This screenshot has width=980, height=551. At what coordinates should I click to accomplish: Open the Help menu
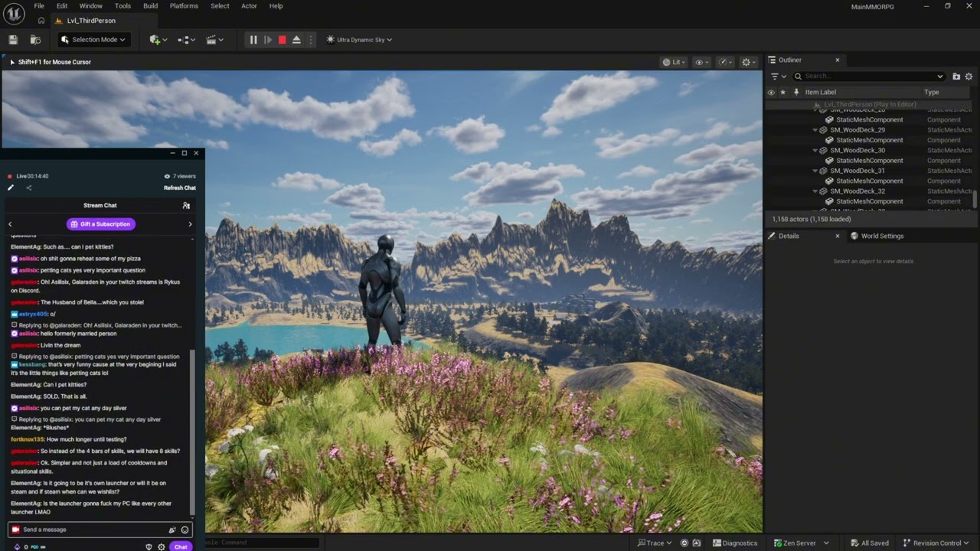[x=276, y=6]
